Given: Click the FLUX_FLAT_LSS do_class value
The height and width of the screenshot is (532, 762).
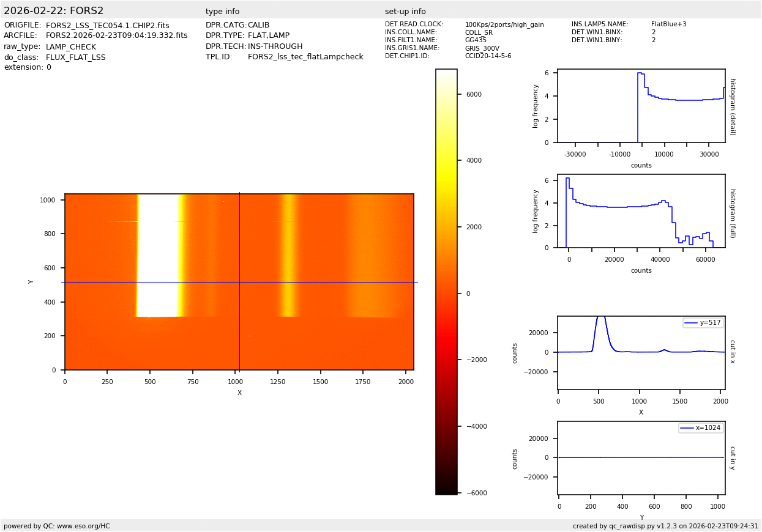Looking at the screenshot, I should (75, 57).
